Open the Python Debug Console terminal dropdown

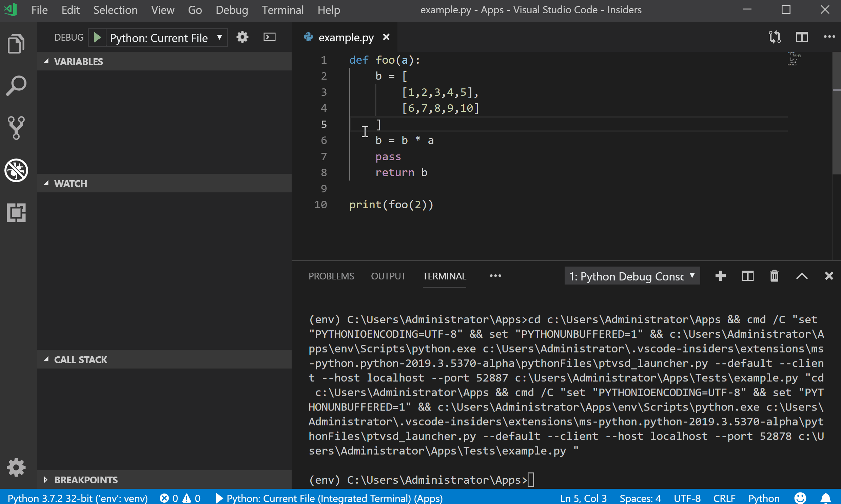(632, 276)
